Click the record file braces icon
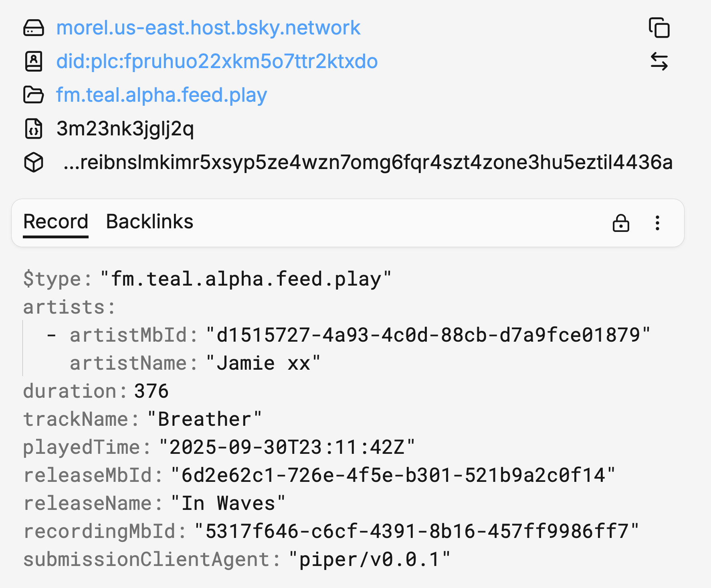This screenshot has width=711, height=588. (x=34, y=129)
